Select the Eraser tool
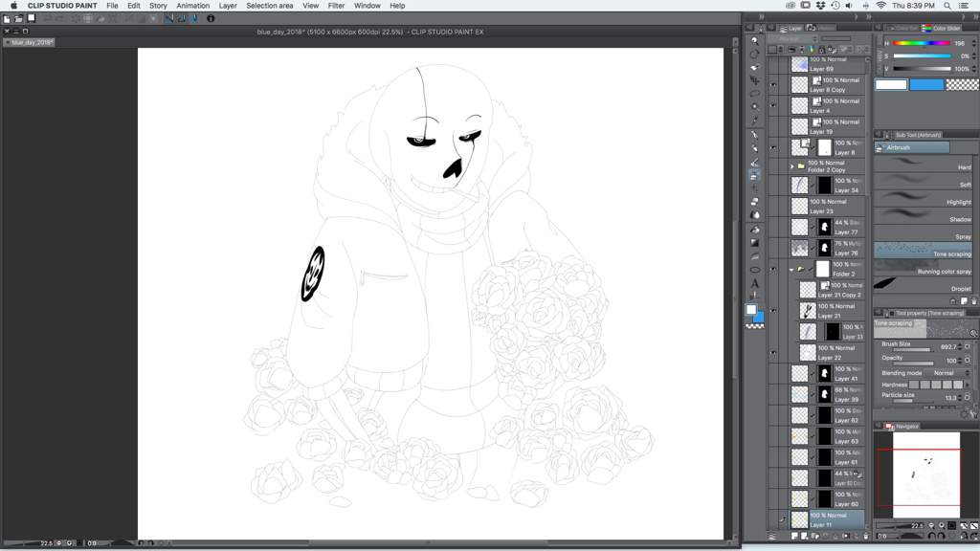 [x=755, y=202]
